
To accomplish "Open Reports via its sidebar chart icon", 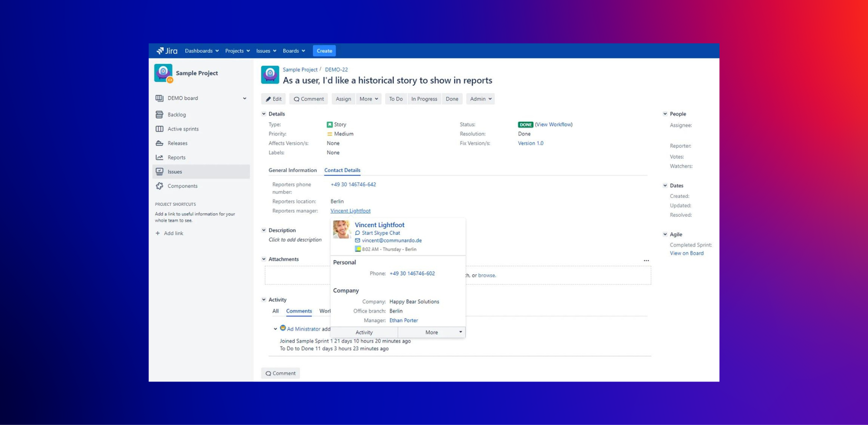I will click(159, 157).
